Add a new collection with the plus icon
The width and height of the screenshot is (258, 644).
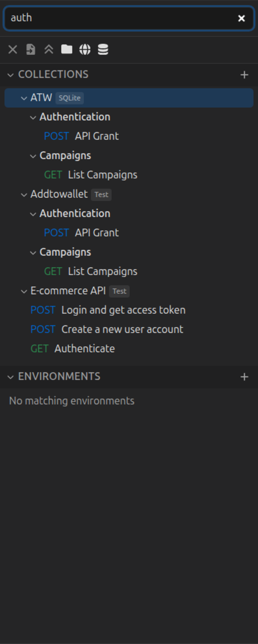click(244, 74)
